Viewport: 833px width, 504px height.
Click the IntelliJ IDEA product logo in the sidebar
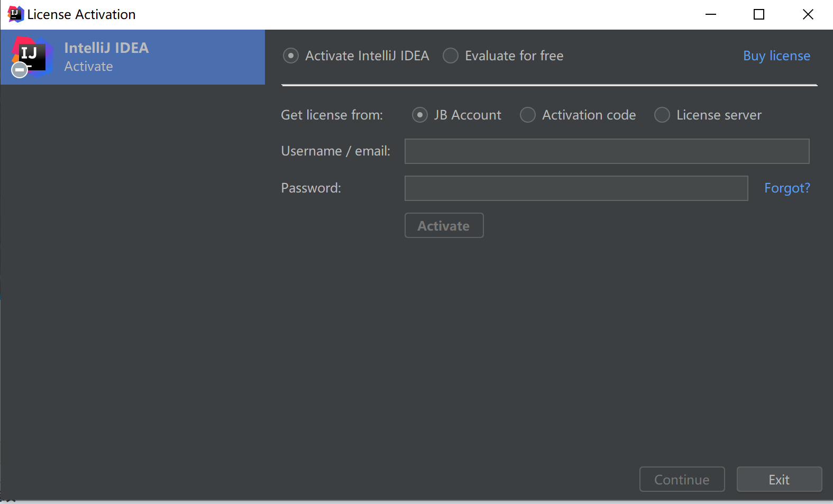click(33, 56)
